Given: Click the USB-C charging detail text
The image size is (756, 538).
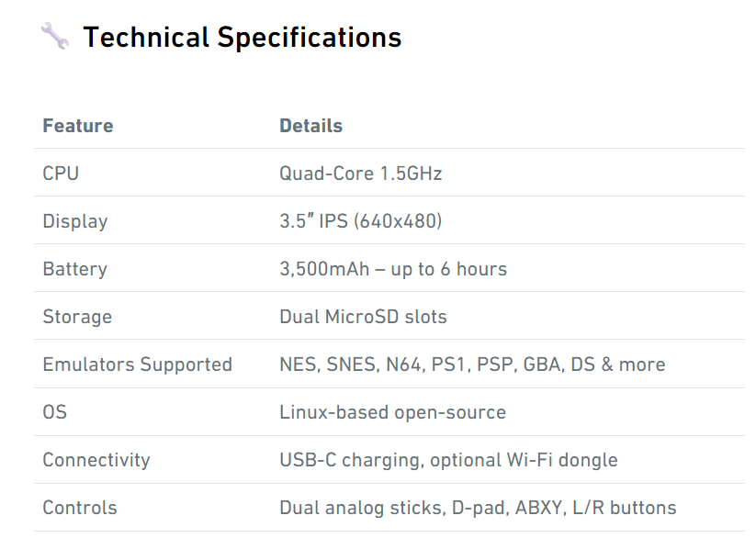Looking at the screenshot, I should click(448, 460).
